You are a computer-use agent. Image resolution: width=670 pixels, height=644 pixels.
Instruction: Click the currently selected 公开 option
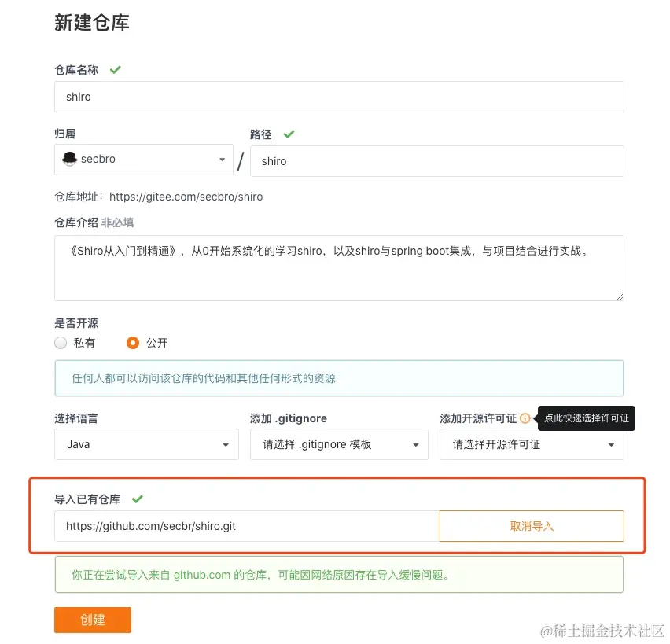[x=132, y=343]
